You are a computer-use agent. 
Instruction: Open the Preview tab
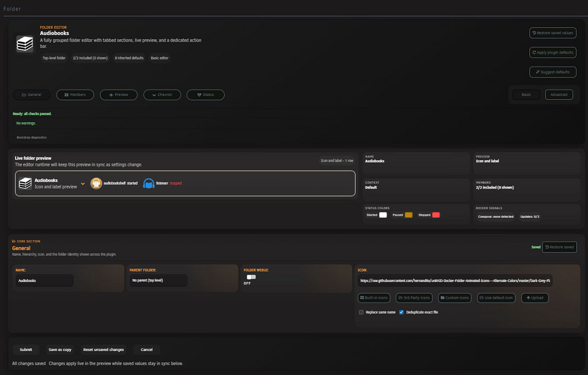[119, 95]
